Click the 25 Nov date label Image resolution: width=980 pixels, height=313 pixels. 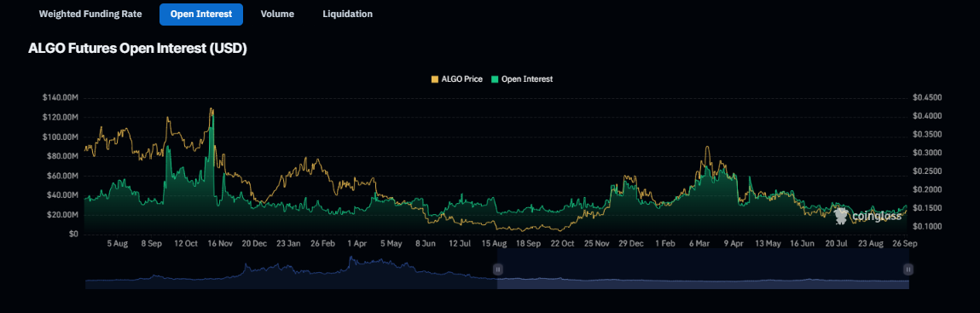596,244
